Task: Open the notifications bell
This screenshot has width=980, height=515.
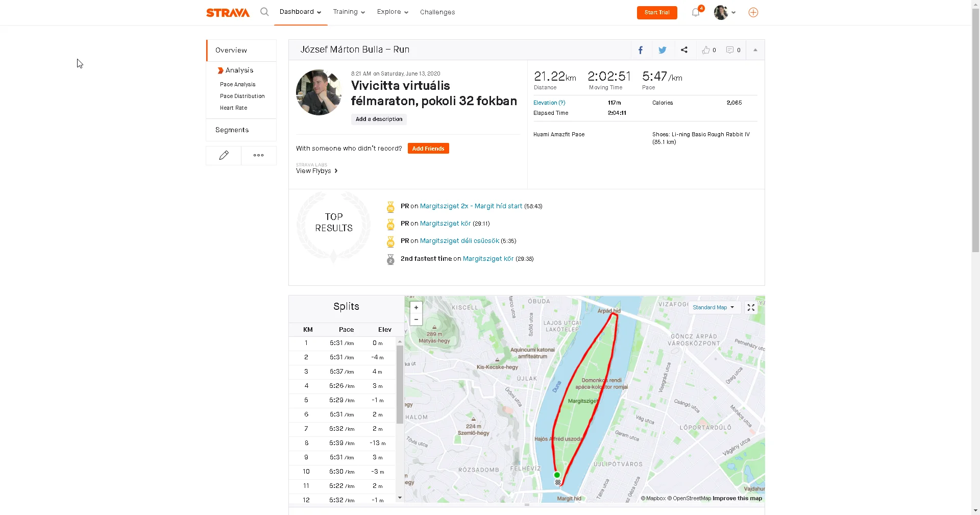Action: point(695,12)
